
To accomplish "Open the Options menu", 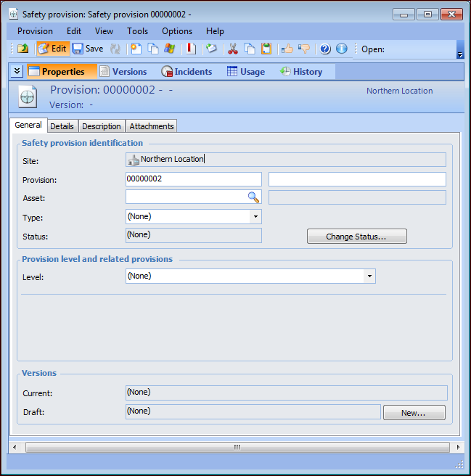I will (x=177, y=31).
